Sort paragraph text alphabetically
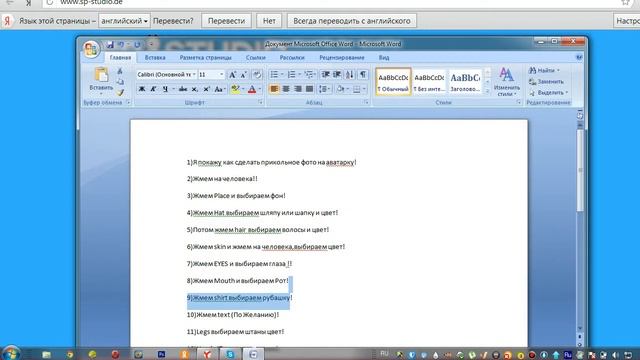This screenshot has width=640, height=360. tap(350, 75)
